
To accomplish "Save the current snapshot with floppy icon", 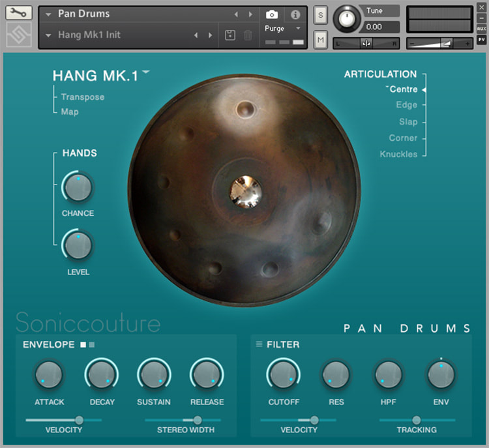I will click(x=230, y=35).
